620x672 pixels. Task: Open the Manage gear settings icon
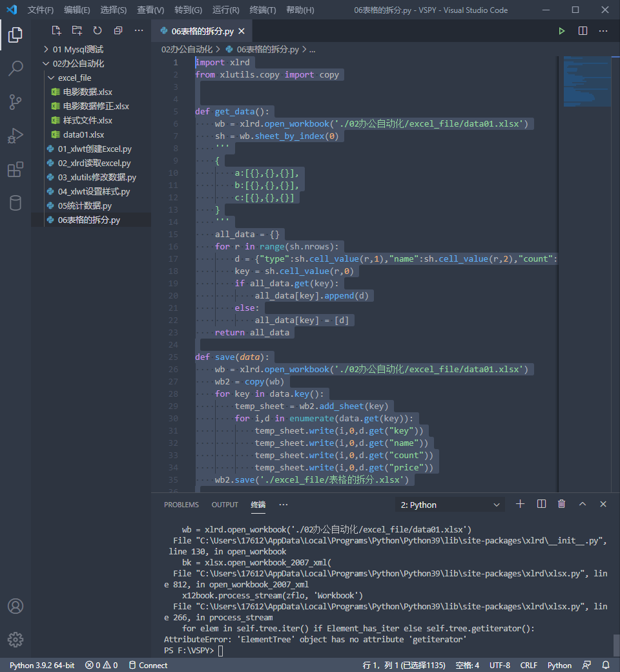[15, 640]
